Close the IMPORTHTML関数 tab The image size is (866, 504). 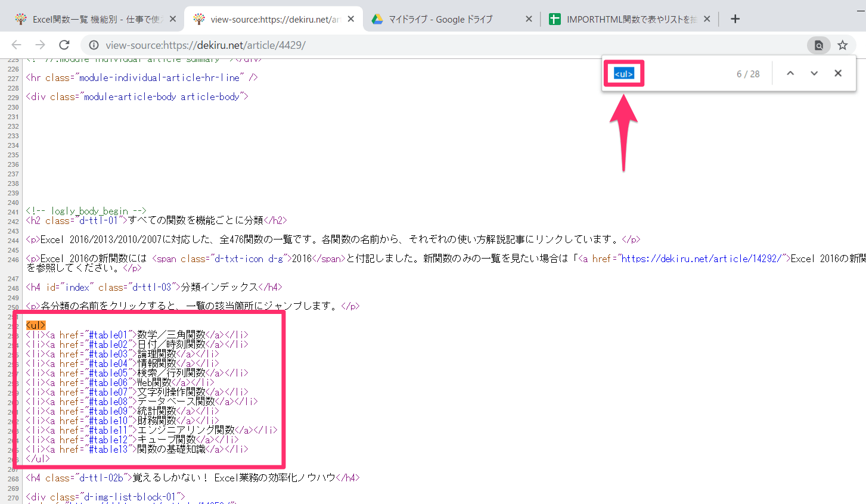[707, 19]
